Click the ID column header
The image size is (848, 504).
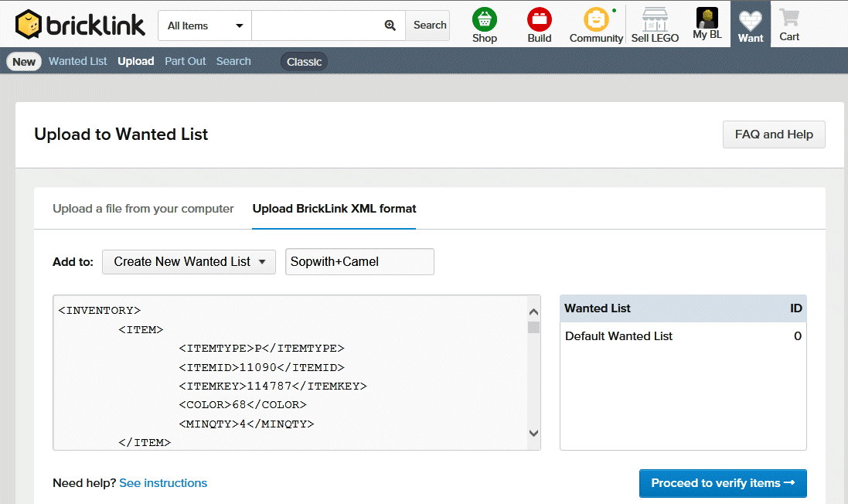click(x=796, y=308)
